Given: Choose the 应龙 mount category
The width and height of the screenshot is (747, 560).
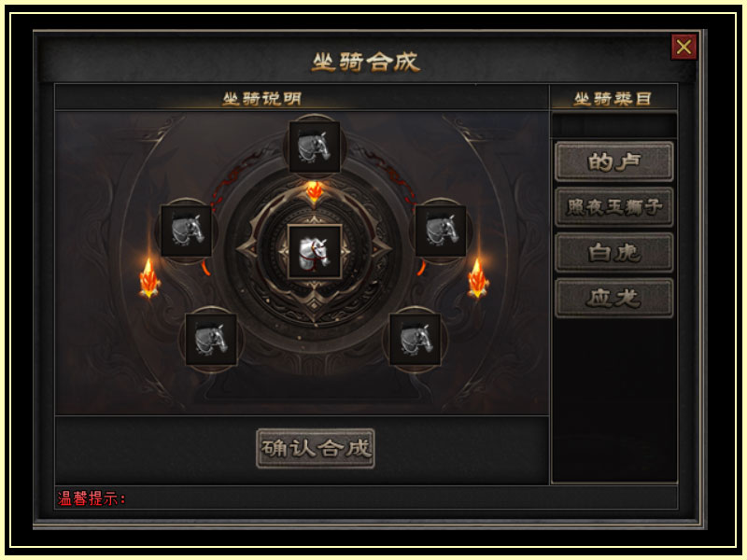Looking at the screenshot, I should 614,299.
